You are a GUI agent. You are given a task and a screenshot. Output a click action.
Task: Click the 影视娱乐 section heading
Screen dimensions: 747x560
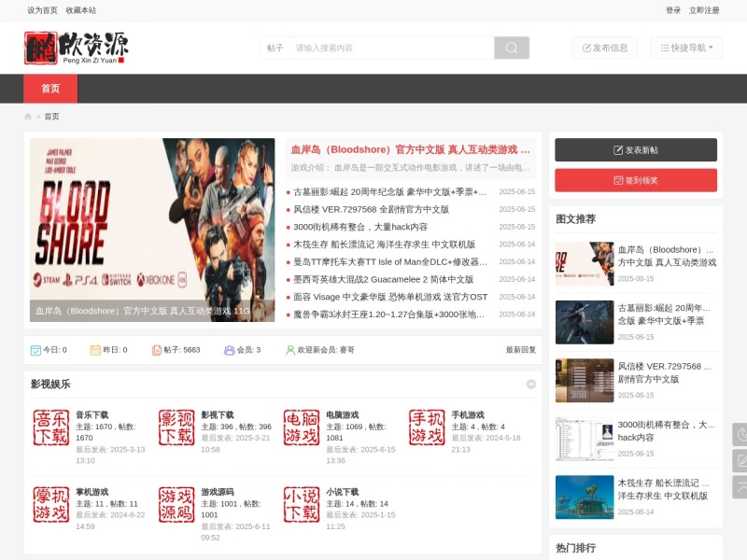click(x=50, y=385)
